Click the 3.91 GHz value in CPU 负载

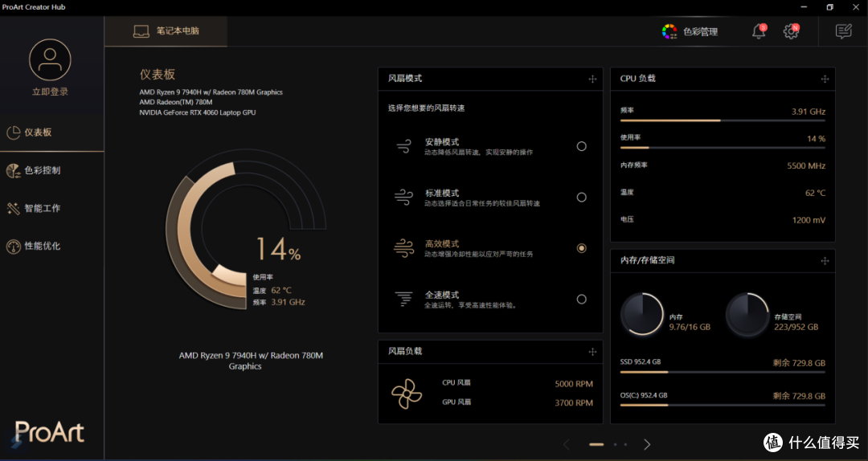pyautogui.click(x=809, y=112)
